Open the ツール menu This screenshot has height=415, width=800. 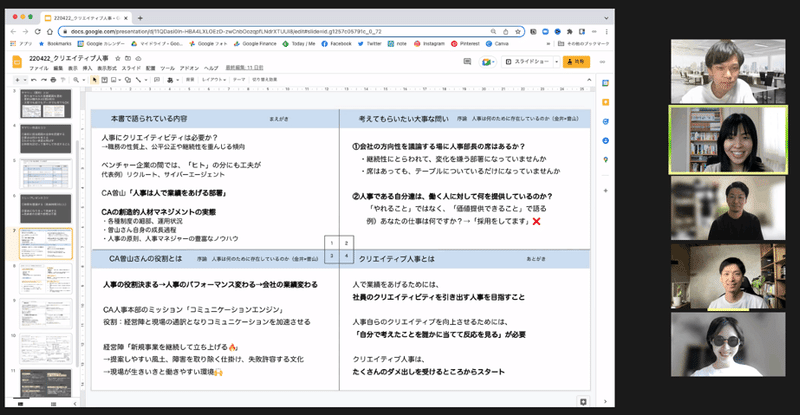[167, 68]
